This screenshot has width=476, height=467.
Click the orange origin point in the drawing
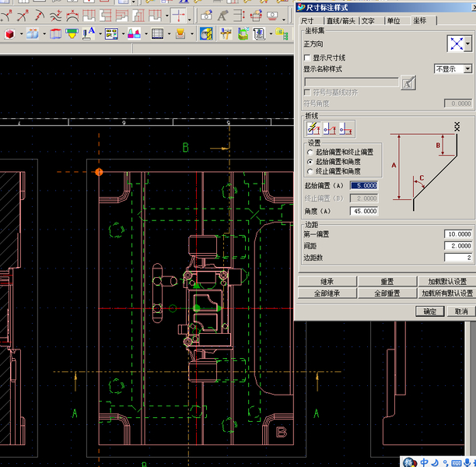99,172
